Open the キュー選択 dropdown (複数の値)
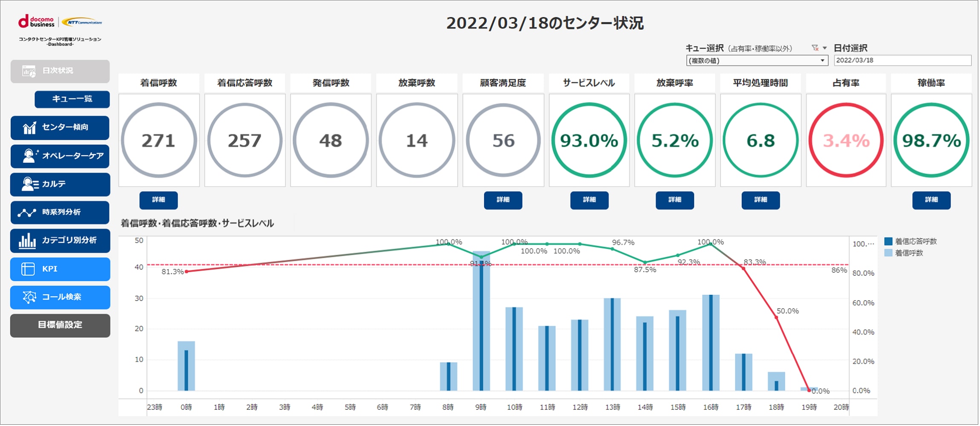 tap(757, 60)
